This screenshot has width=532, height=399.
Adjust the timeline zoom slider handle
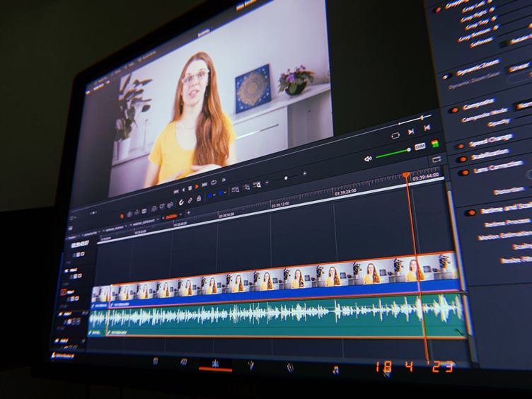(286, 178)
